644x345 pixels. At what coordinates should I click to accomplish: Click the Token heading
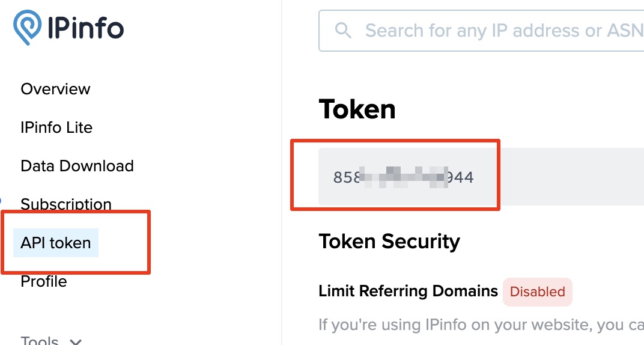pyautogui.click(x=357, y=109)
